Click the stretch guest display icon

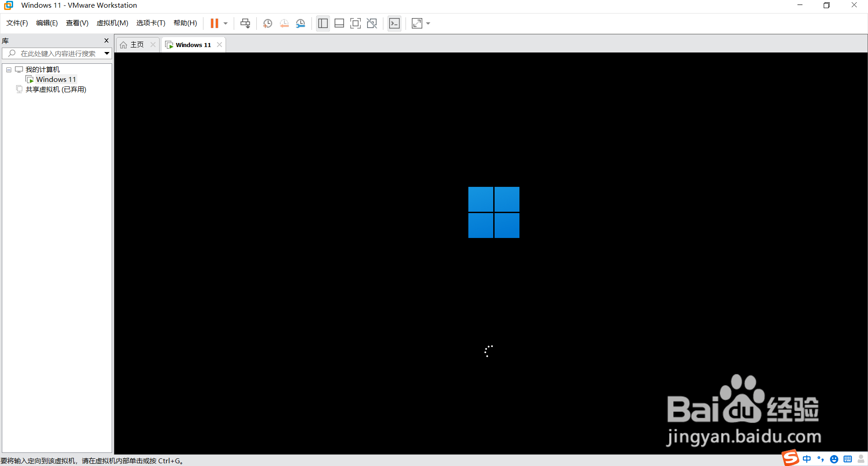[x=417, y=24]
